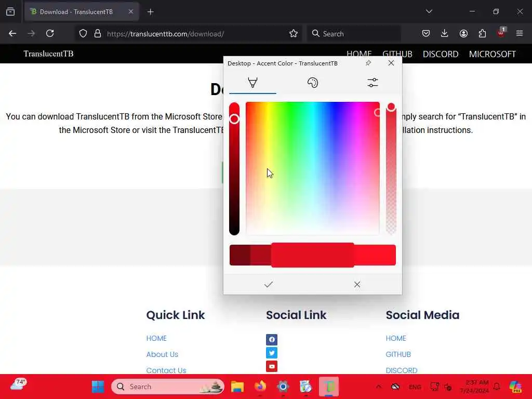532x399 pixels.
Task: Open the YouTube social icon
Action: coord(272,366)
